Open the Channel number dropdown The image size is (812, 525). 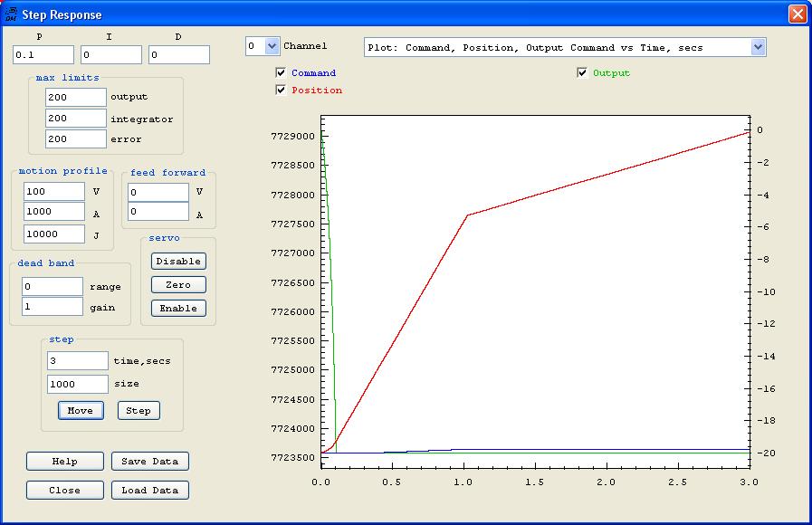click(x=272, y=46)
